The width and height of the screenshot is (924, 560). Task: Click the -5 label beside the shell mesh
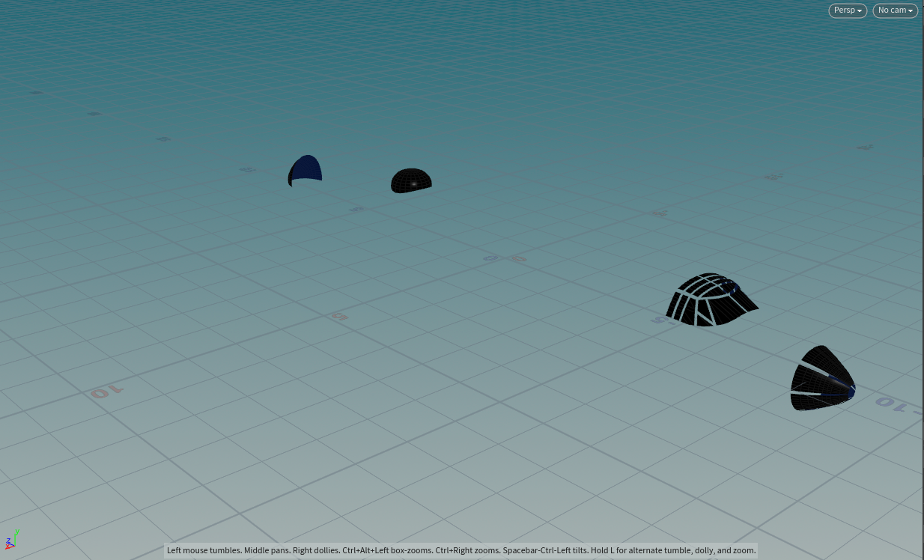(x=660, y=320)
